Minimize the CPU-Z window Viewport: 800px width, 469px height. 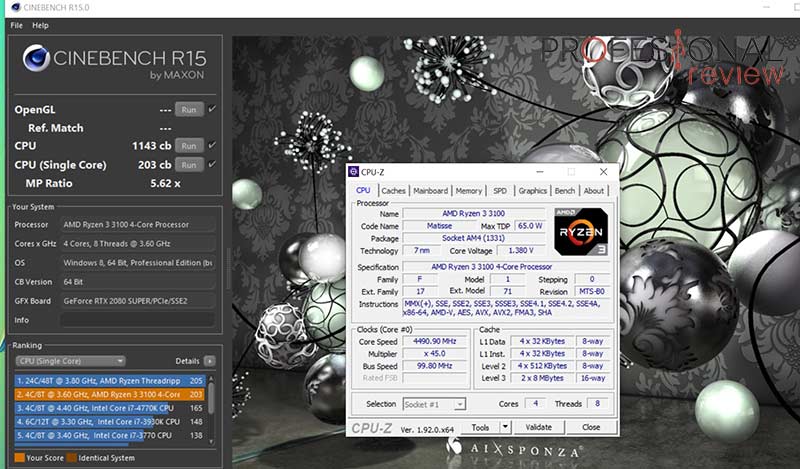pos(540,172)
